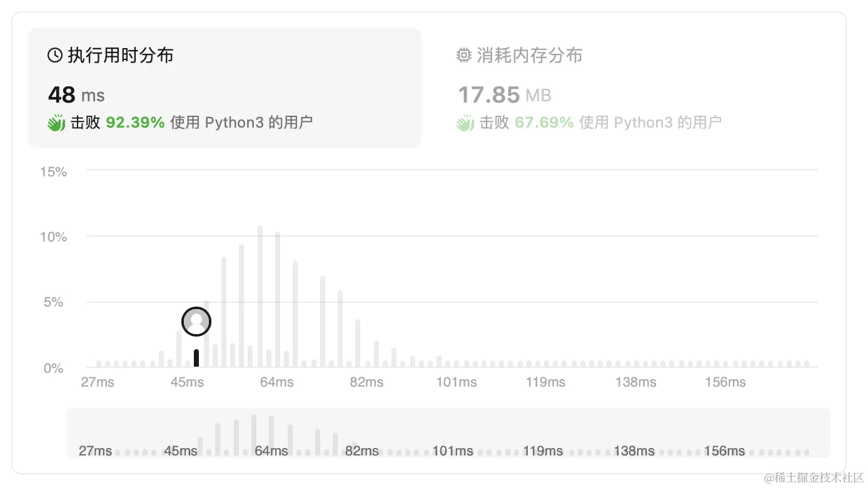Click the 156ms label on the main chart axis
The width and height of the screenshot is (868, 488).
(x=725, y=382)
